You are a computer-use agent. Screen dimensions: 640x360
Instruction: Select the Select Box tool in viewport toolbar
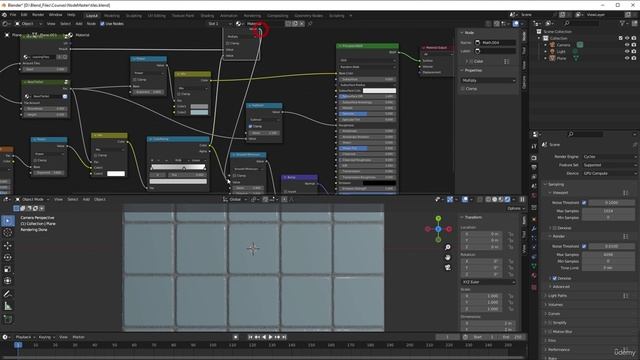pyautogui.click(x=8, y=221)
